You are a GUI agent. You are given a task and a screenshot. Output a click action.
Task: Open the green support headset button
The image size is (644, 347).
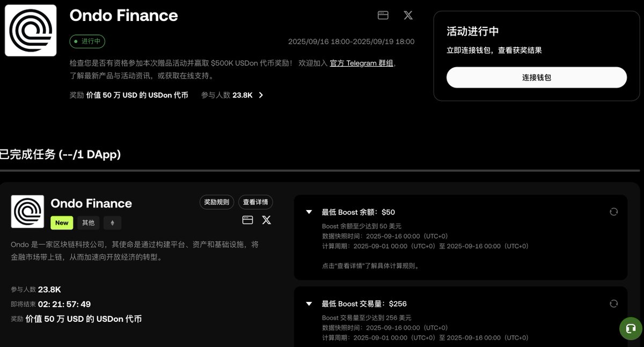631,329
